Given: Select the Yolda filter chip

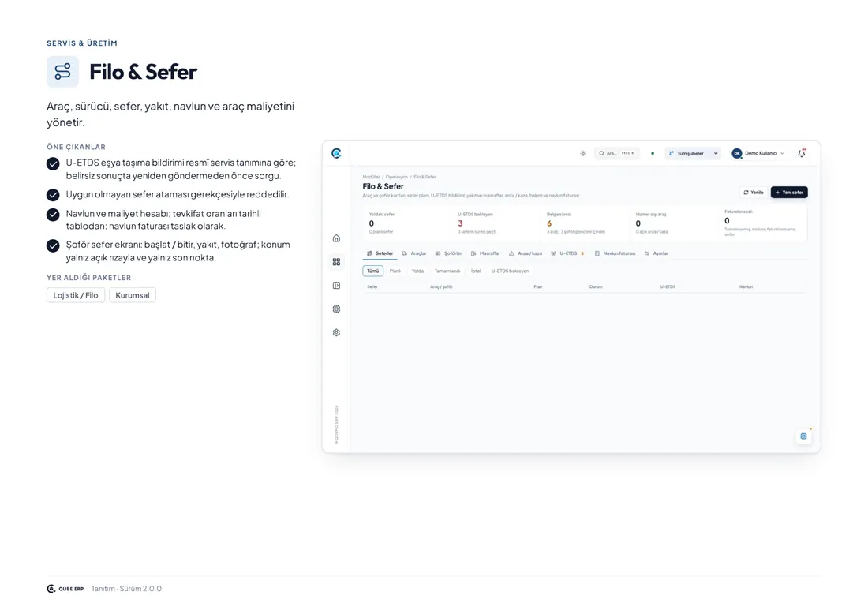Looking at the screenshot, I should coord(418,271).
